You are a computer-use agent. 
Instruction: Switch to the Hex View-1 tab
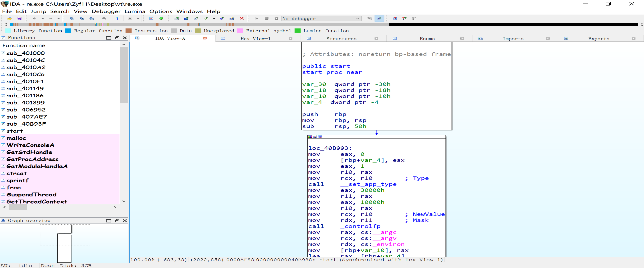(x=255, y=38)
